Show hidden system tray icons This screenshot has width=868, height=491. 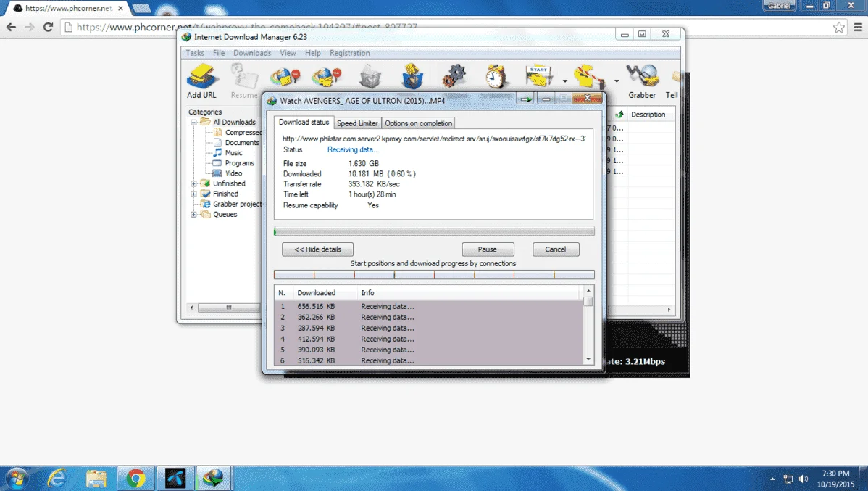(772, 479)
